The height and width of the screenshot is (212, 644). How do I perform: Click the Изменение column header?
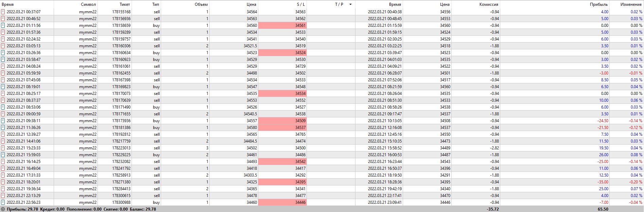[631, 4]
